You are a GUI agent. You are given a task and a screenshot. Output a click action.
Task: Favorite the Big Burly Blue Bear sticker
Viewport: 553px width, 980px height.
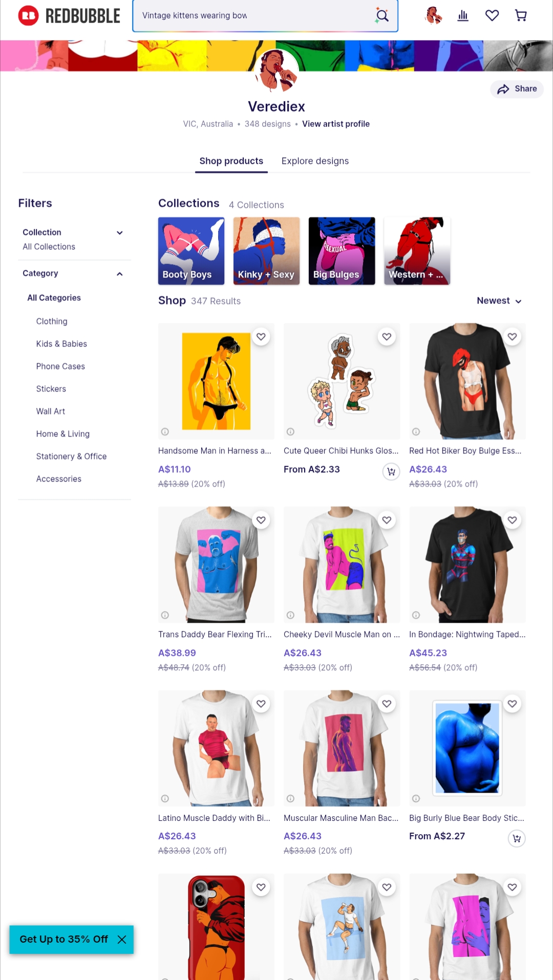(x=512, y=704)
